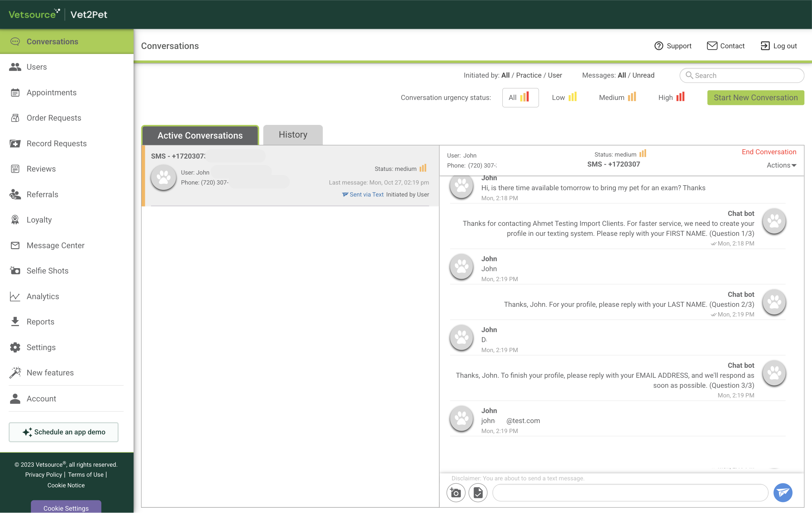Image resolution: width=812 pixels, height=513 pixels.
Task: Click the document template icon in composer
Action: 478,493
